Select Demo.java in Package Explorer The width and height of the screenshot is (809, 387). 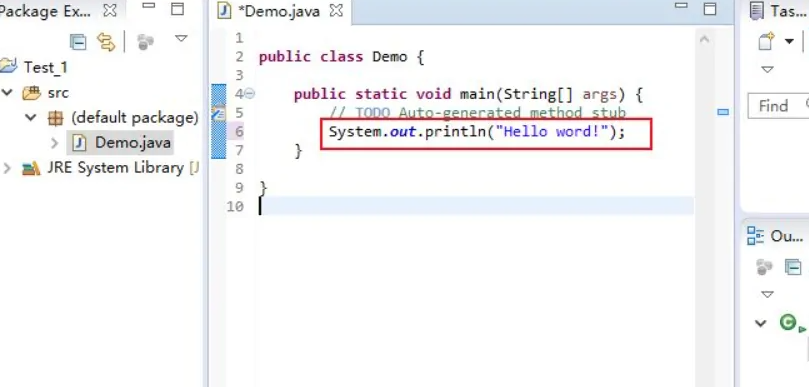pos(132,143)
